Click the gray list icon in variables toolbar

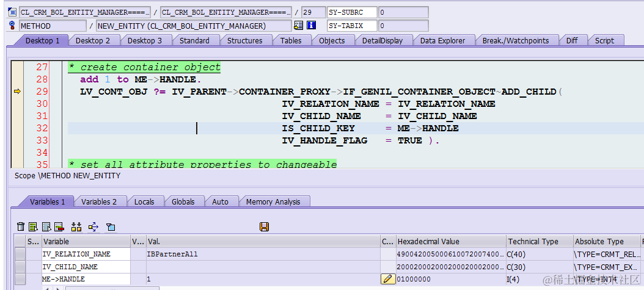[46, 227]
